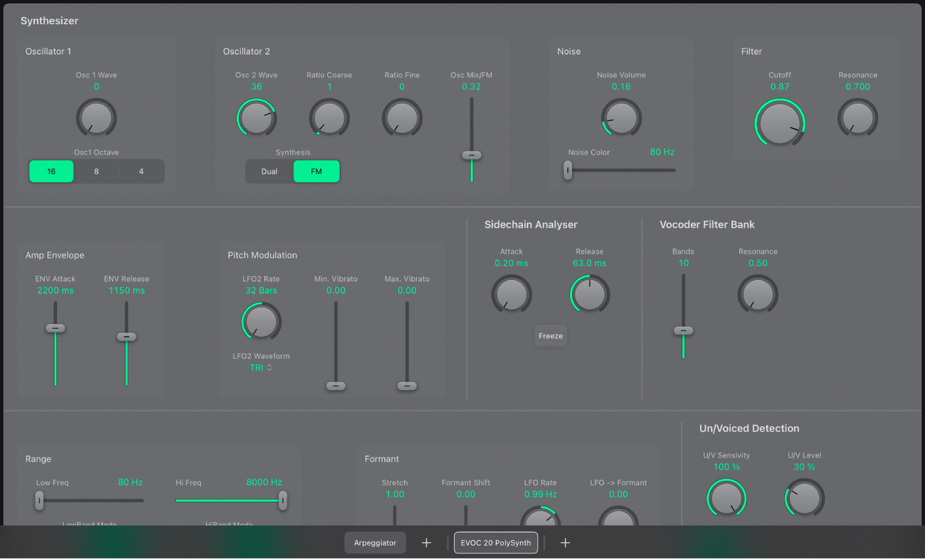Select Osc1 Octave 8 option
The image size is (925, 560).
click(96, 172)
